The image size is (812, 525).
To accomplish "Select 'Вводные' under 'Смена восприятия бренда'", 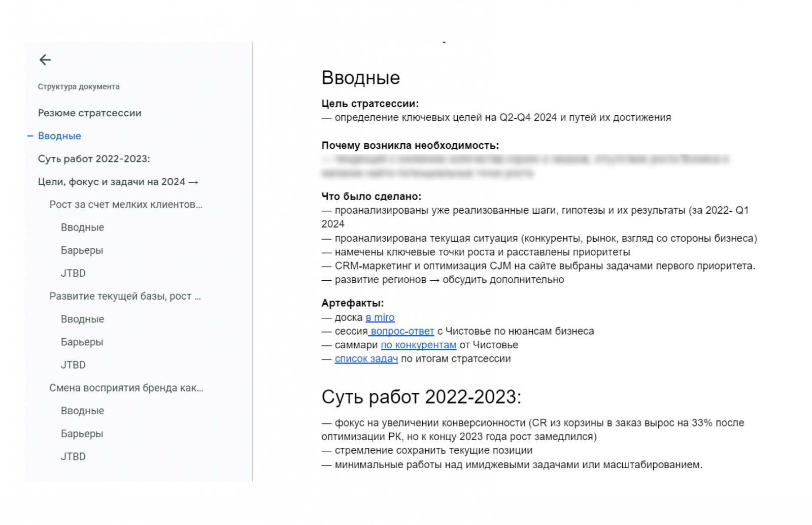I will click(x=82, y=411).
